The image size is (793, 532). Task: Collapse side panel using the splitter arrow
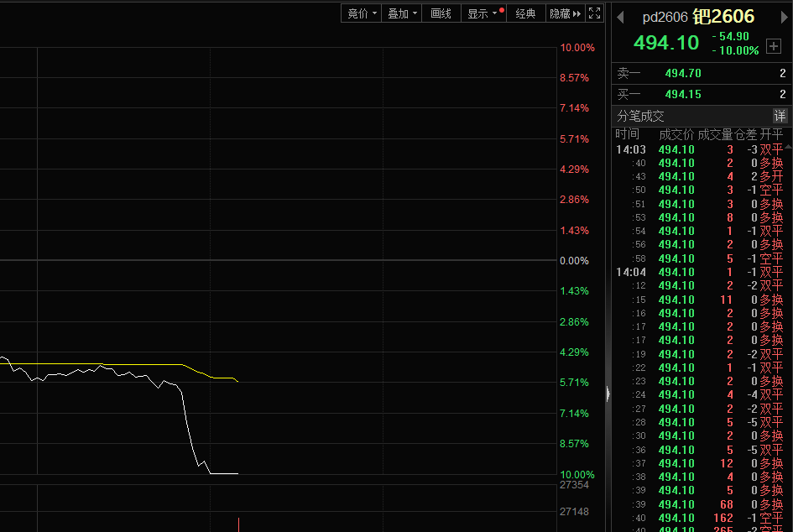pos(608,392)
